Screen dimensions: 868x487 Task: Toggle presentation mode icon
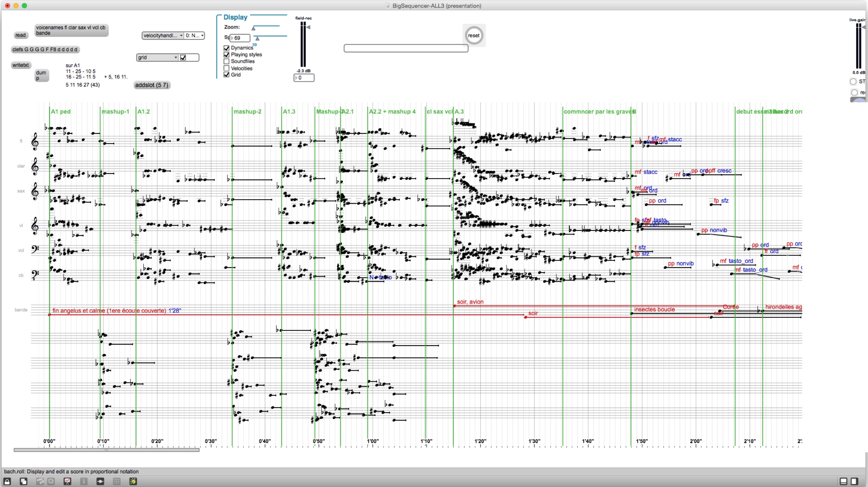pyautogui.click(x=67, y=481)
